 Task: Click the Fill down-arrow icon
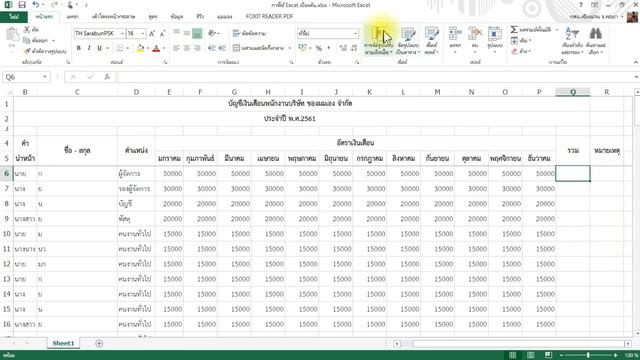tap(514, 40)
